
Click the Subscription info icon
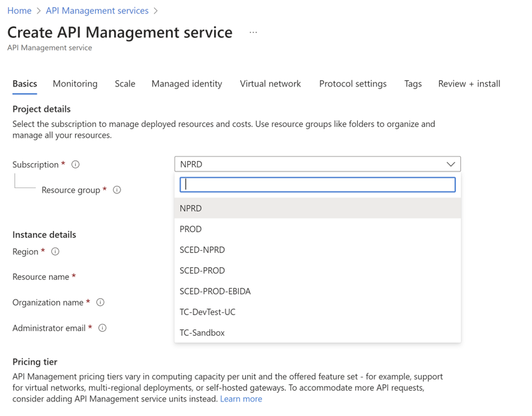click(76, 165)
